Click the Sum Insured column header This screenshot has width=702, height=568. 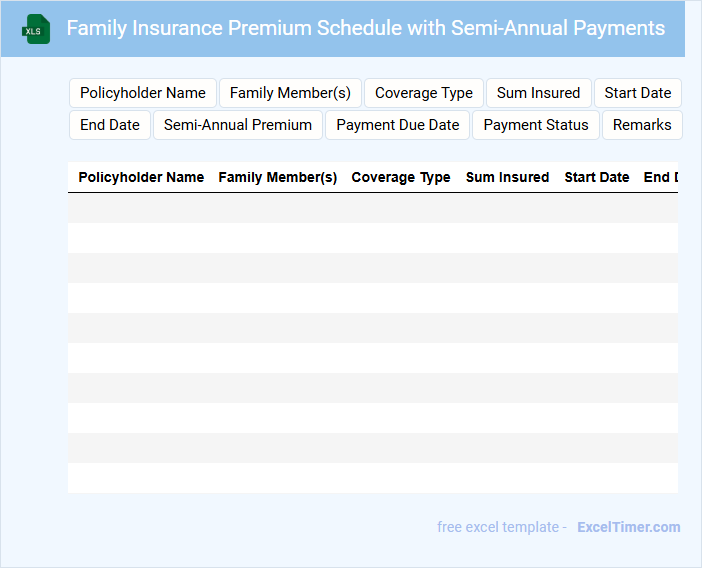(x=507, y=177)
